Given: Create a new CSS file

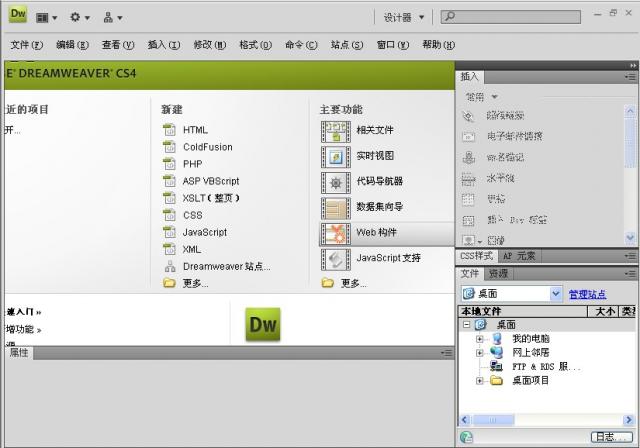Looking at the screenshot, I should tap(183, 215).
